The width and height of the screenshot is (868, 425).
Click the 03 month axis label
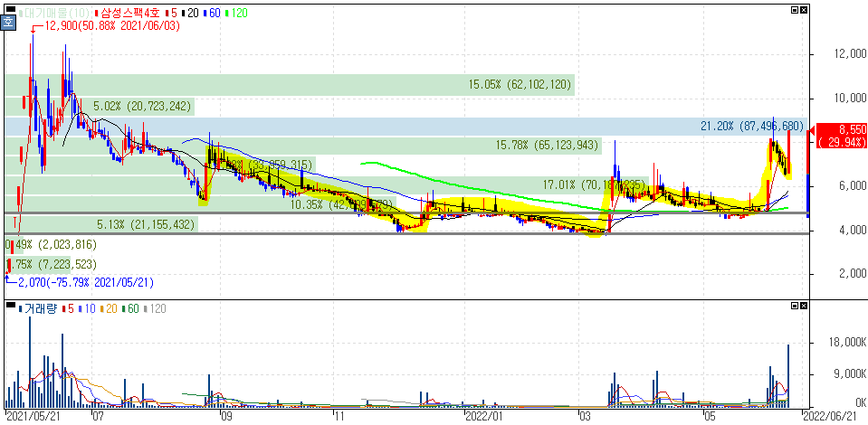[585, 415]
